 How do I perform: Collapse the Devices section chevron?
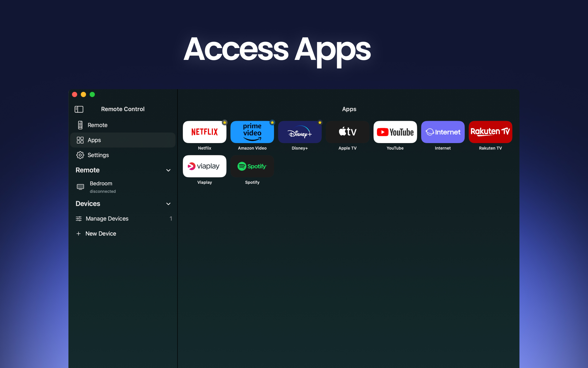(x=168, y=204)
